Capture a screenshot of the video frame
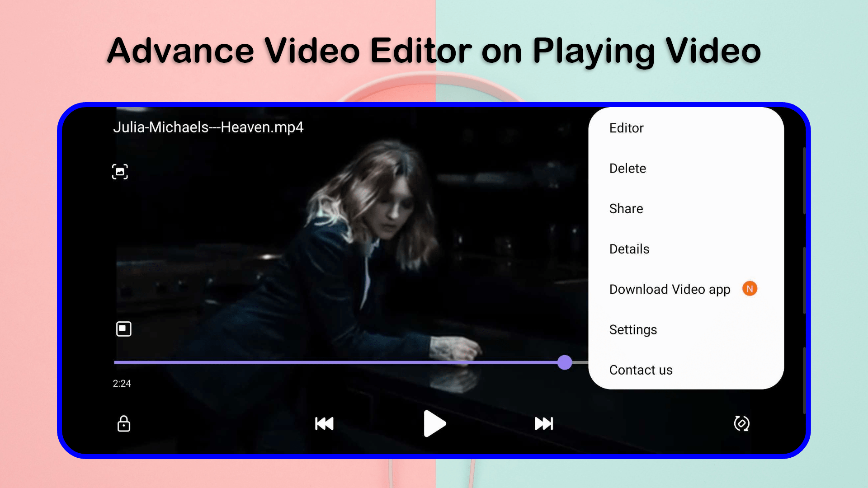Screen dimensions: 868x488 [x=120, y=172]
